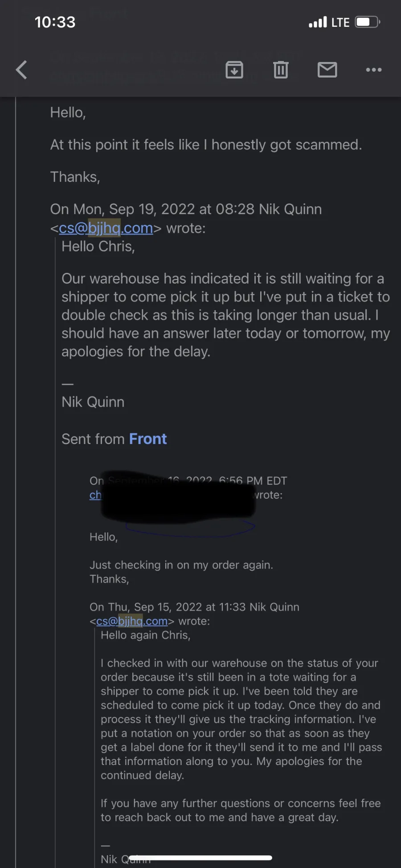Open cs@bjjhq.com link in Sep 15 reply
Screen dimensions: 401x868
(132, 621)
